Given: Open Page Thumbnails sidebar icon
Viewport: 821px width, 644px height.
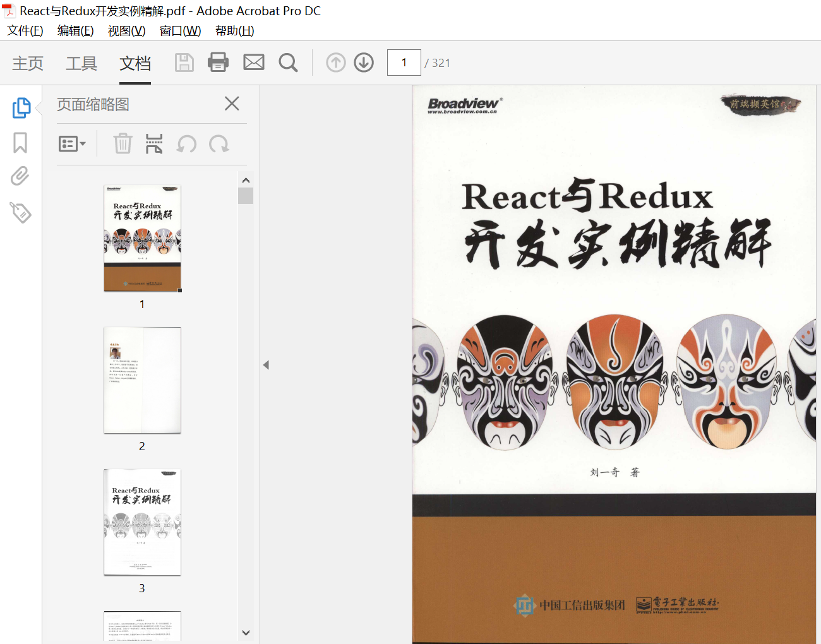Looking at the screenshot, I should coord(21,107).
